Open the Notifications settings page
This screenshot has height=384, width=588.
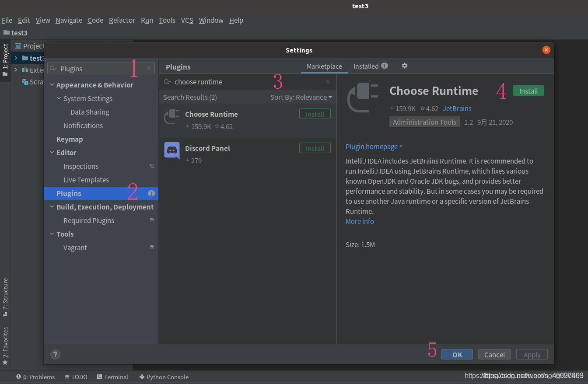83,126
